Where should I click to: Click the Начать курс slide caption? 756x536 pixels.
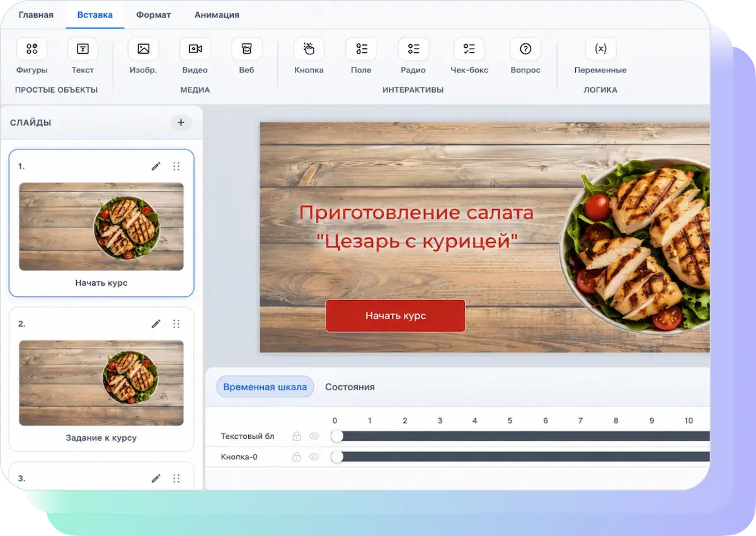click(x=101, y=283)
